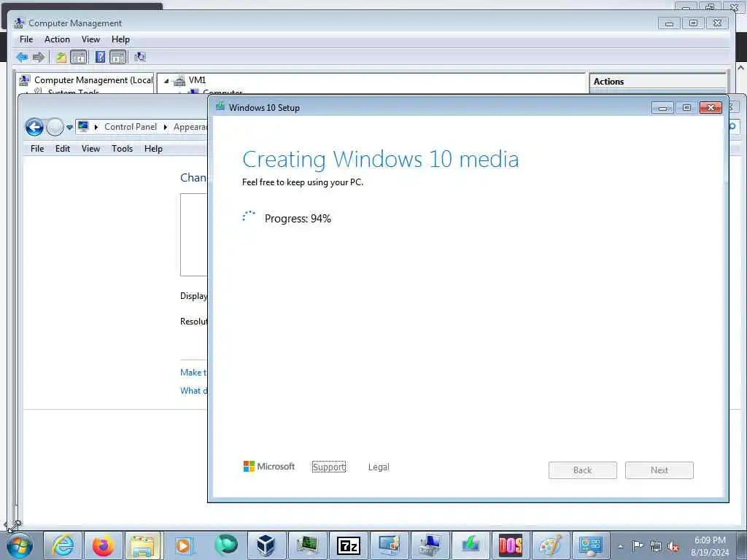The width and height of the screenshot is (747, 560).
Task: Open recent pages dropdown arrow in Control Panel
Action: click(69, 127)
